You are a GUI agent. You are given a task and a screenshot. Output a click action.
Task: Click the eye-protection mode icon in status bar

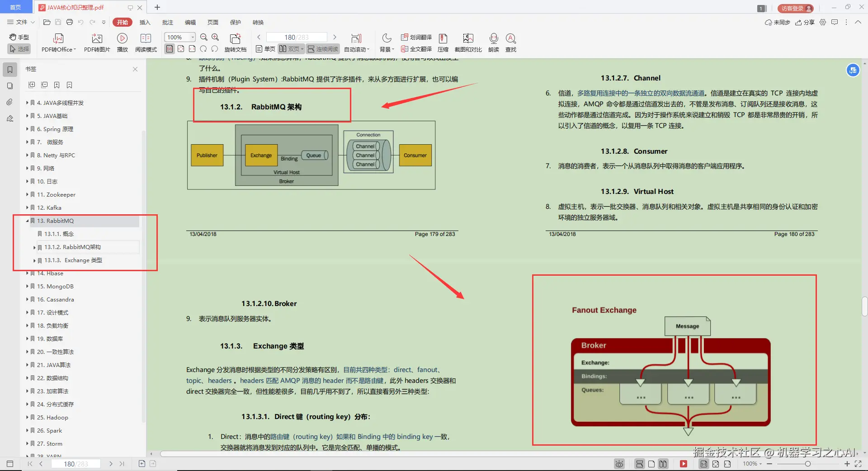point(619,464)
